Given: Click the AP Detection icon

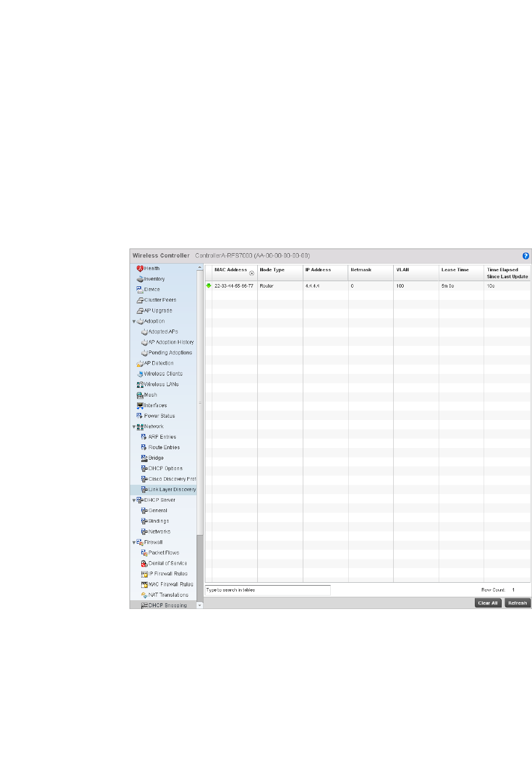Looking at the screenshot, I should [140, 363].
